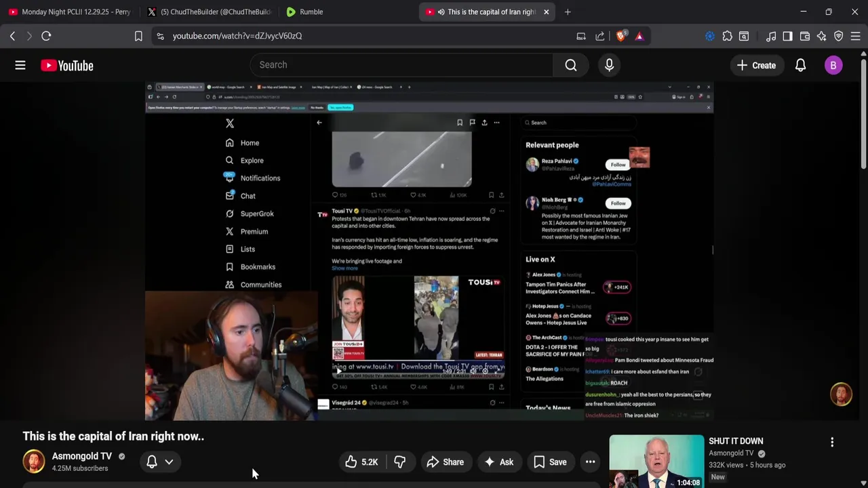Click the share page icon in address bar
The height and width of the screenshot is (488, 868).
click(600, 36)
